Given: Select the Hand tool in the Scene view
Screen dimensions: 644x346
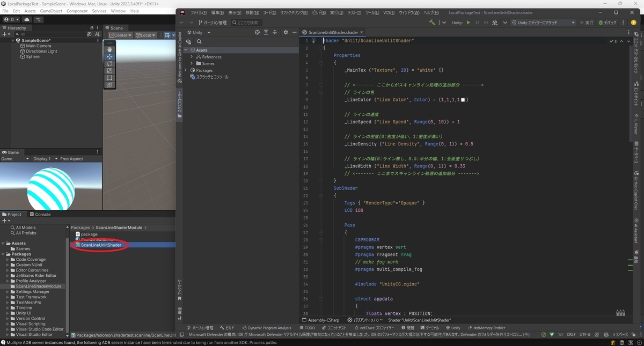Looking at the screenshot, I should click(x=109, y=49).
